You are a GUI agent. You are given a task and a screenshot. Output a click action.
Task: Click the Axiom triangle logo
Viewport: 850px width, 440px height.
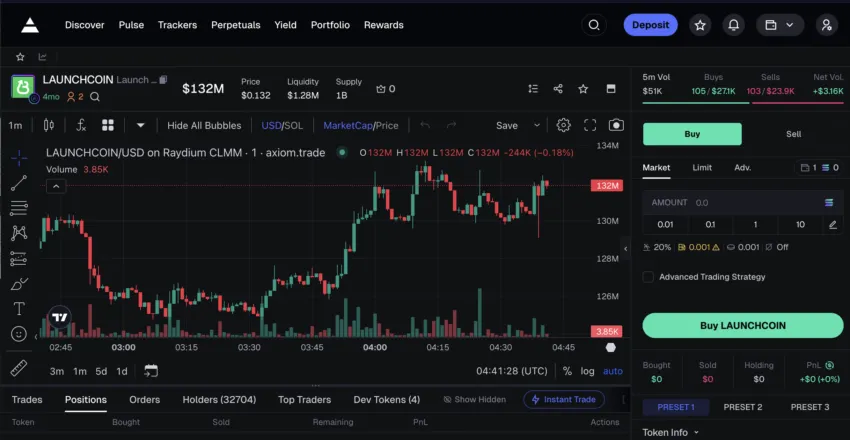click(30, 25)
